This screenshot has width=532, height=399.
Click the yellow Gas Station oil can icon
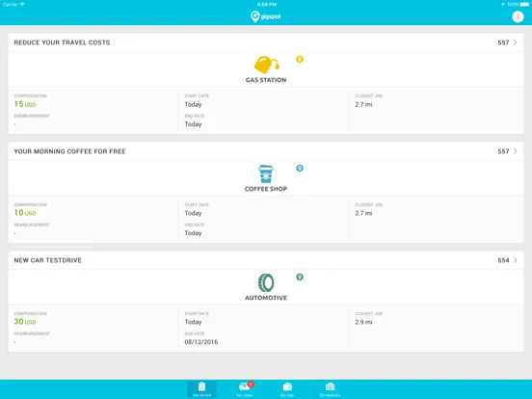(x=267, y=65)
